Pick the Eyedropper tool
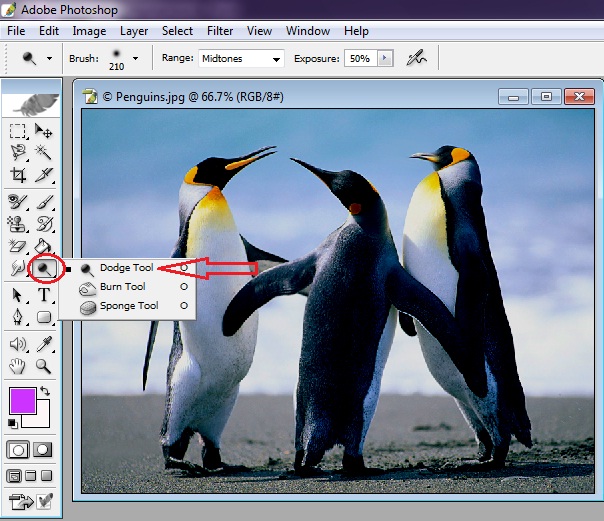Screen dimensions: 604x521 44,344
